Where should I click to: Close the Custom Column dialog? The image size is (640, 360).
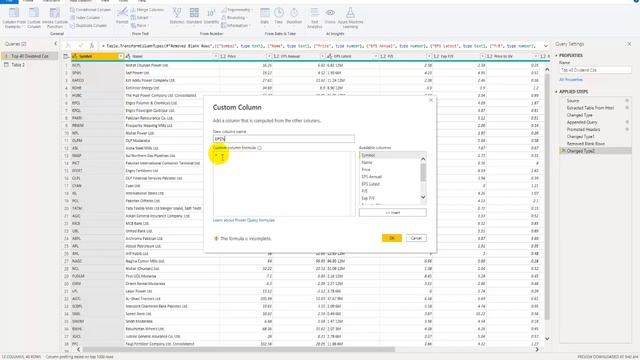(431, 100)
